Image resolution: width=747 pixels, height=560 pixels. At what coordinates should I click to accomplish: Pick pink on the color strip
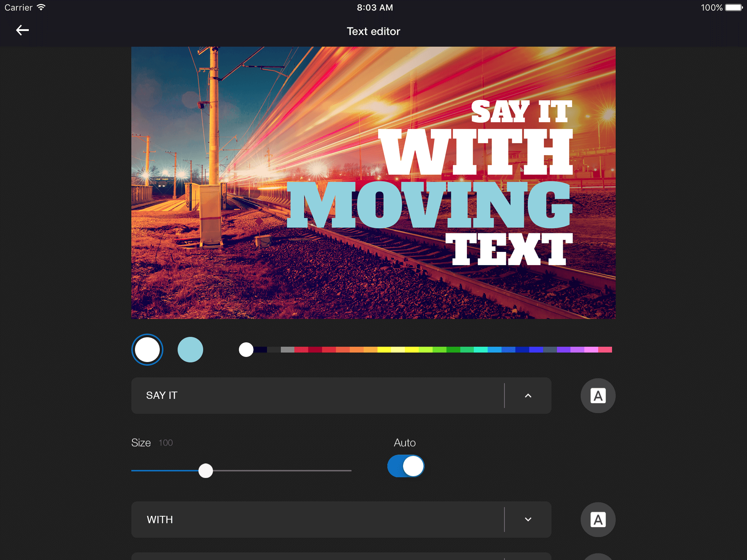point(591,350)
